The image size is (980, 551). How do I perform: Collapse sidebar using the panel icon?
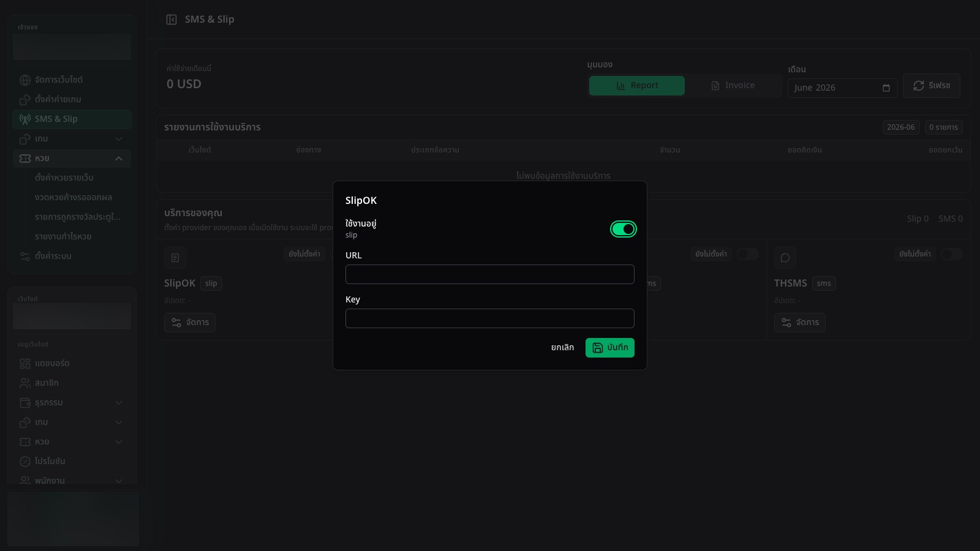(x=171, y=20)
